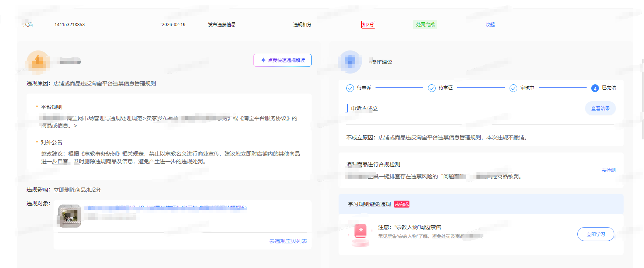The image size is (644, 268).
Task: Click the 查看结果 button
Action: [x=600, y=109]
